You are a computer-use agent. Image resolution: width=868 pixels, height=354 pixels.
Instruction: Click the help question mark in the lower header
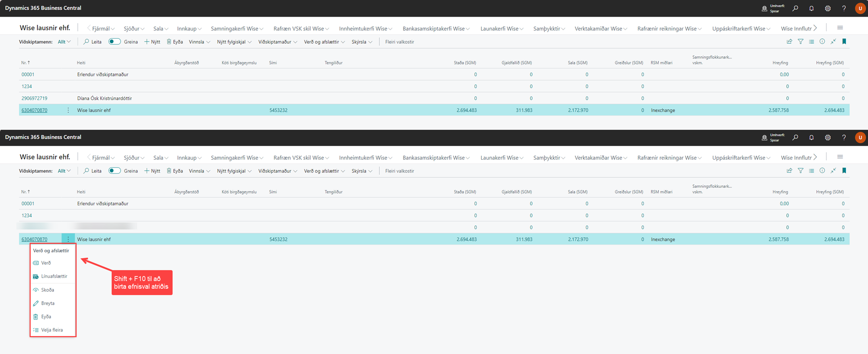pos(844,138)
